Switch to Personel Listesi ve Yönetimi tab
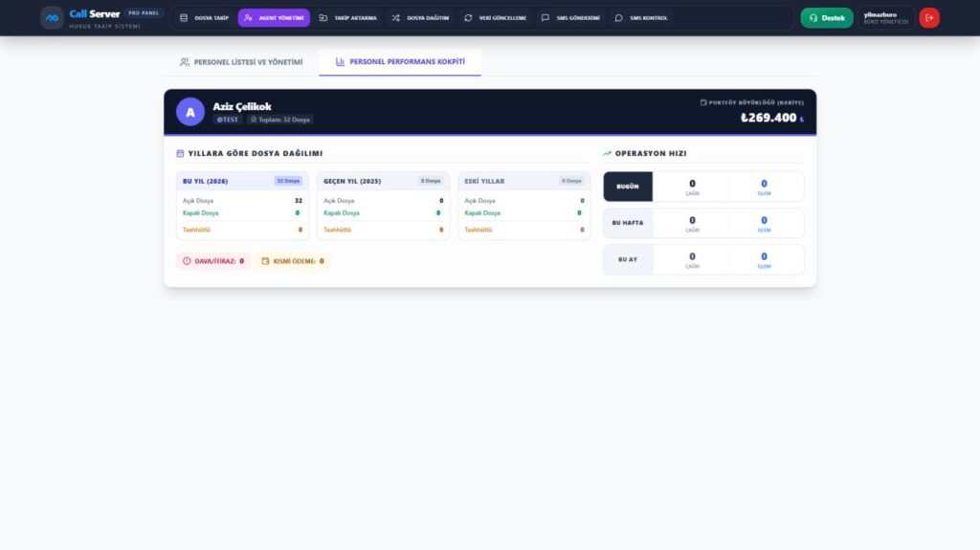Image resolution: width=980 pixels, height=550 pixels. click(241, 62)
